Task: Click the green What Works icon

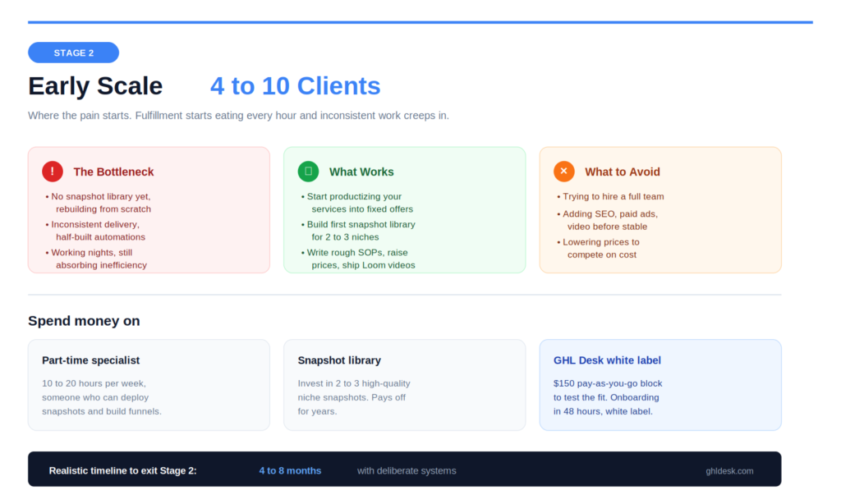Action: click(x=309, y=172)
